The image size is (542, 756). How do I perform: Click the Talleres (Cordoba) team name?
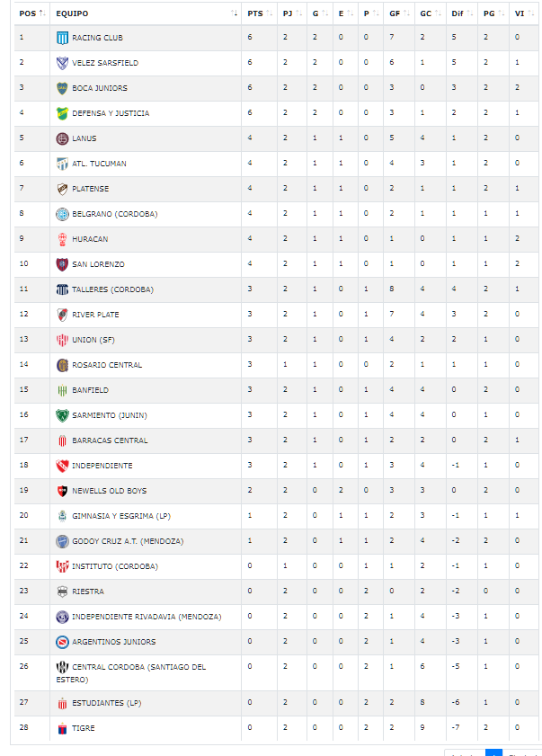[113, 289]
